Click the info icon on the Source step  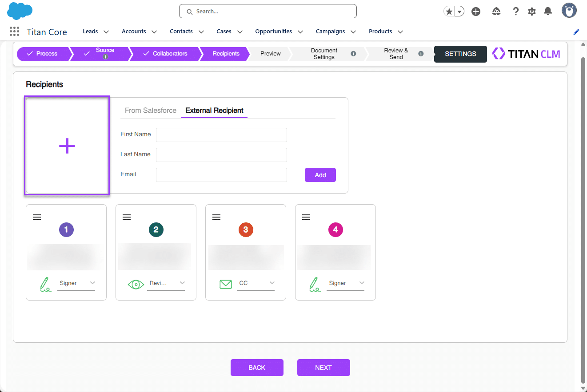click(x=105, y=58)
